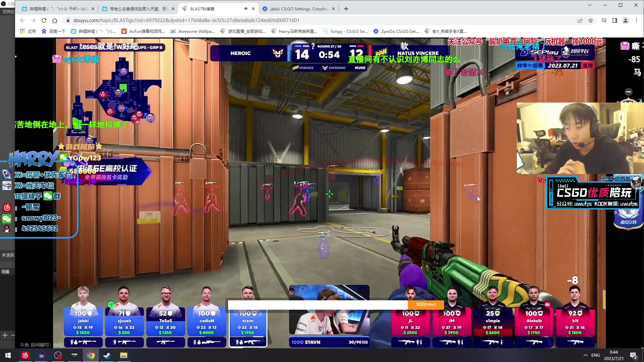Switch to jabbi CS:GO Settings tab
The image size is (644, 362).
click(x=299, y=9)
